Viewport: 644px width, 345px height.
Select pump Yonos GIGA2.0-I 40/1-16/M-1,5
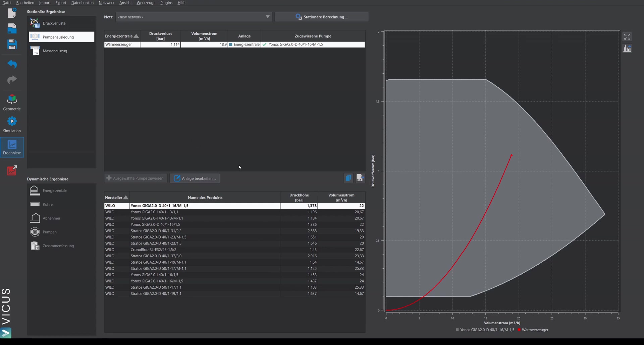(x=234, y=281)
